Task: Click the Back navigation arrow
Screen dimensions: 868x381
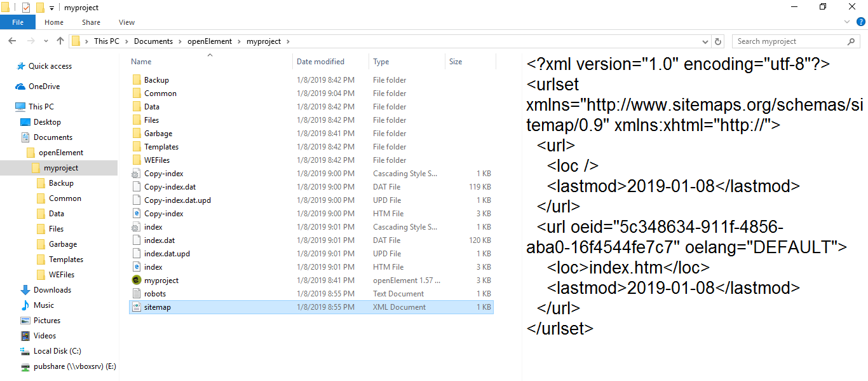Action: pos(12,41)
